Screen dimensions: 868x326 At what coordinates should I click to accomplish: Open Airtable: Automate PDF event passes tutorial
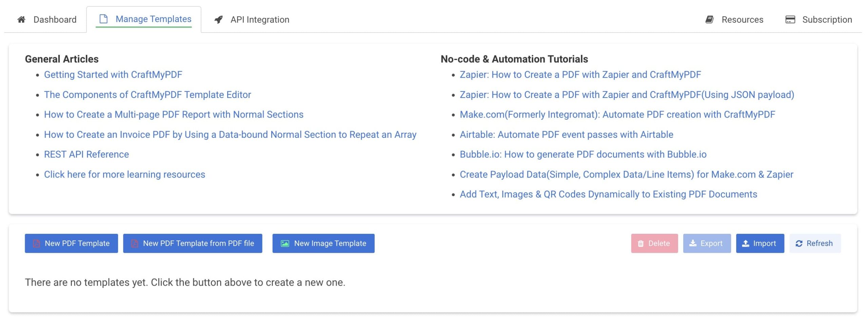point(566,135)
